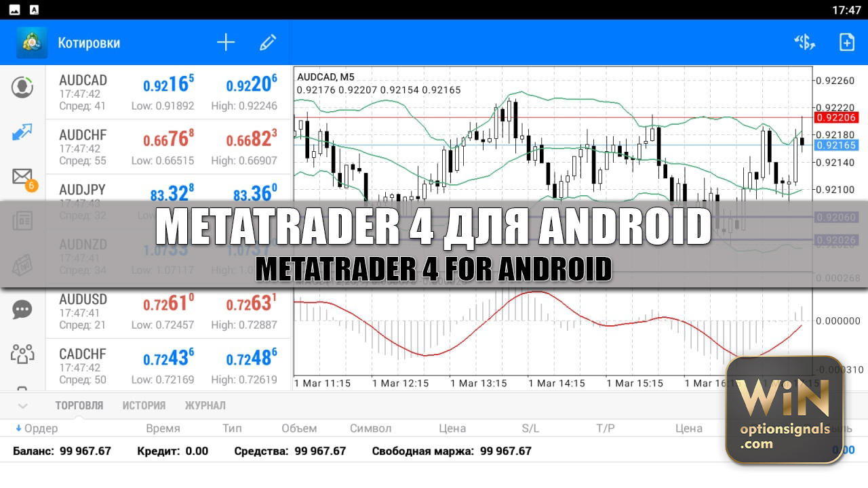Open the chat bubble sidebar icon

22,310
